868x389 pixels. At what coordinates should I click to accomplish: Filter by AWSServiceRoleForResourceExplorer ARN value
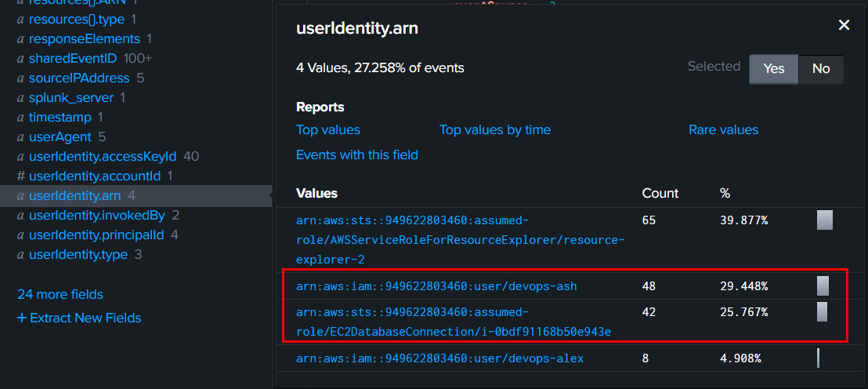point(460,239)
